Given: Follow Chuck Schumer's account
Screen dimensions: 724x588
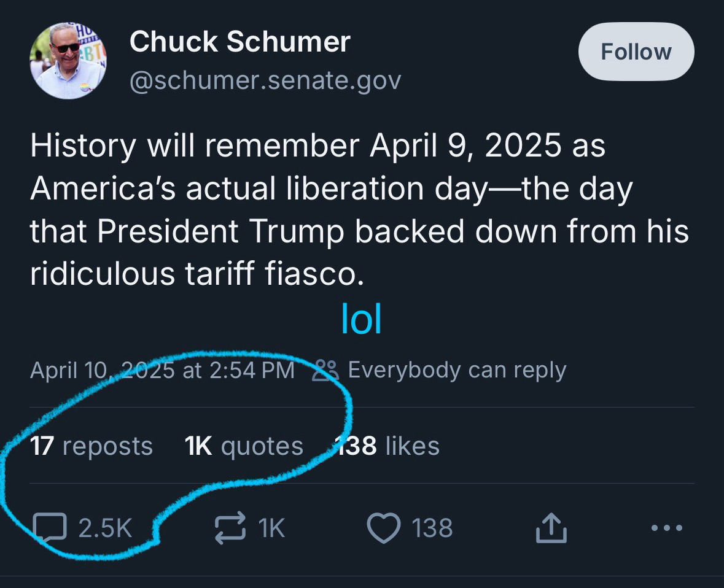Looking at the screenshot, I should 636,52.
